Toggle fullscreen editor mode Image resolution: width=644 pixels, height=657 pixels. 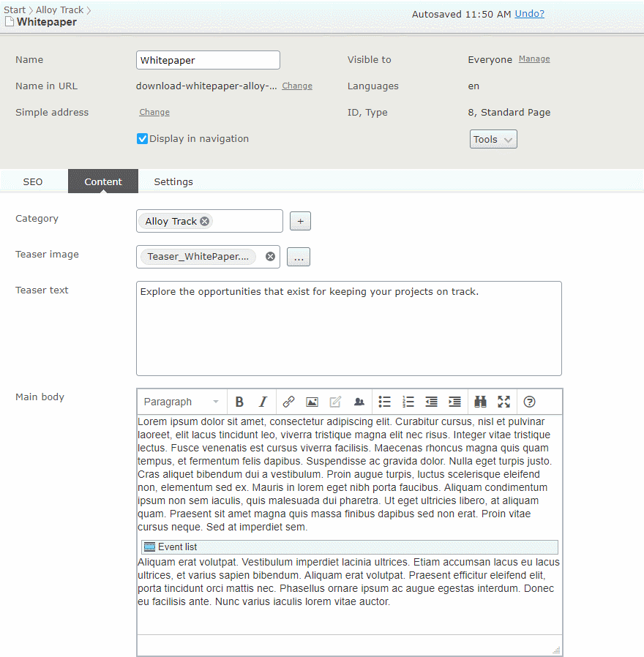click(x=503, y=402)
